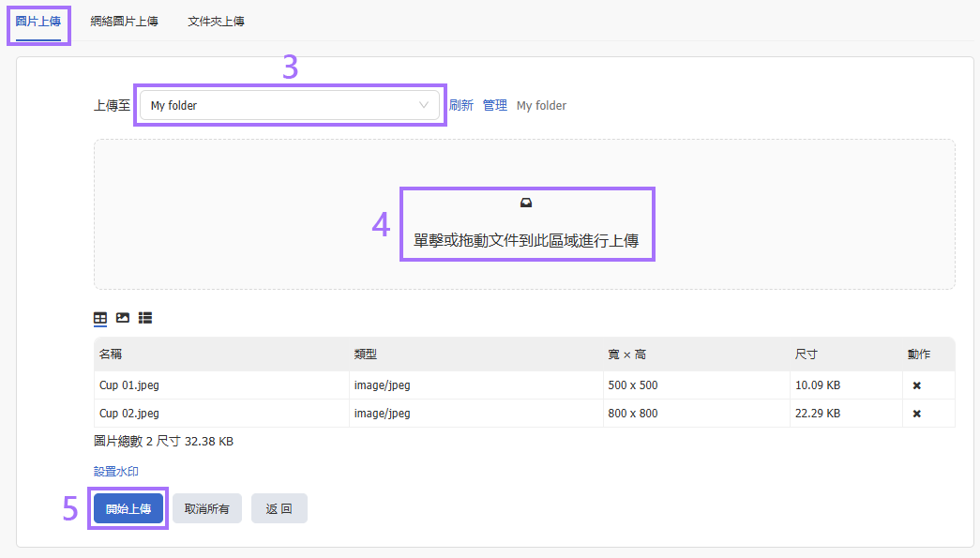Open the 管理 link
980x558 pixels.
[x=495, y=106]
